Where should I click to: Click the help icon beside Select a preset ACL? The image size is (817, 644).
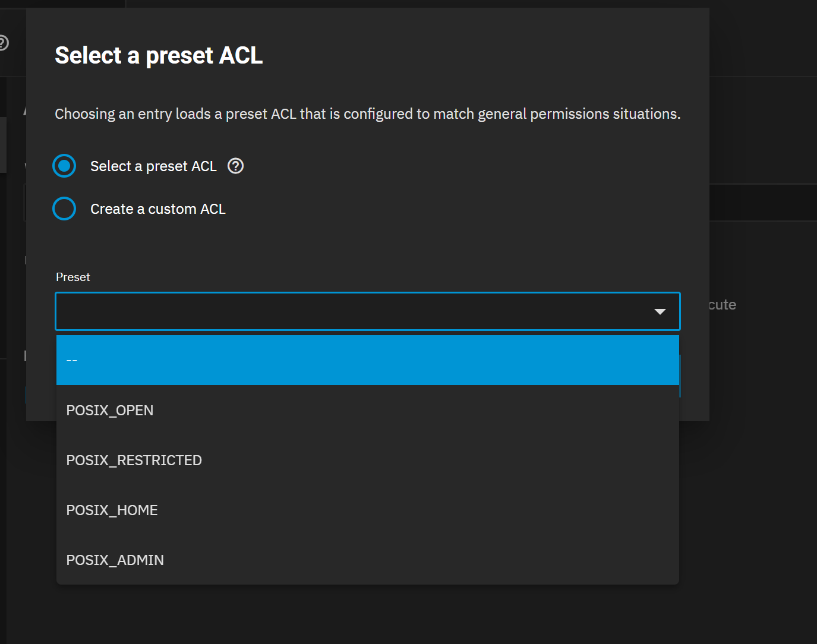(236, 166)
